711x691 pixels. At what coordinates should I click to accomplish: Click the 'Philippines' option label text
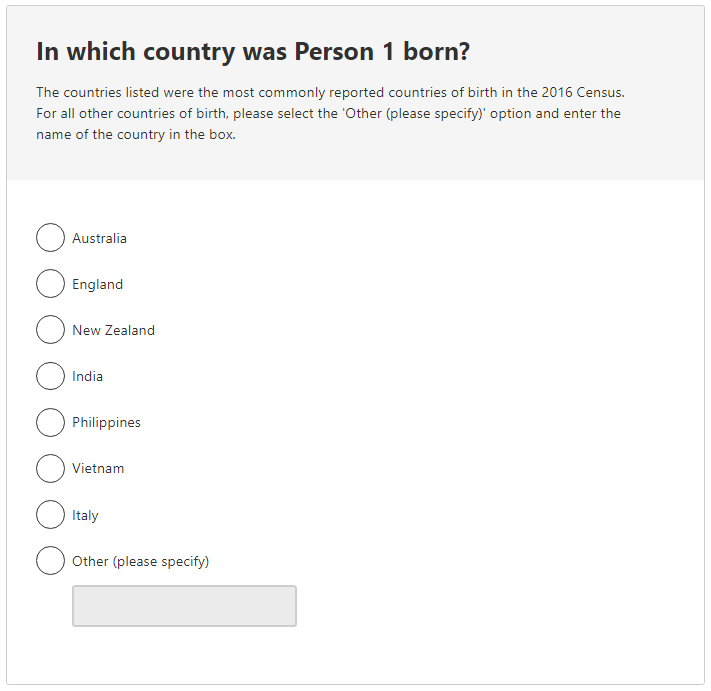(106, 422)
